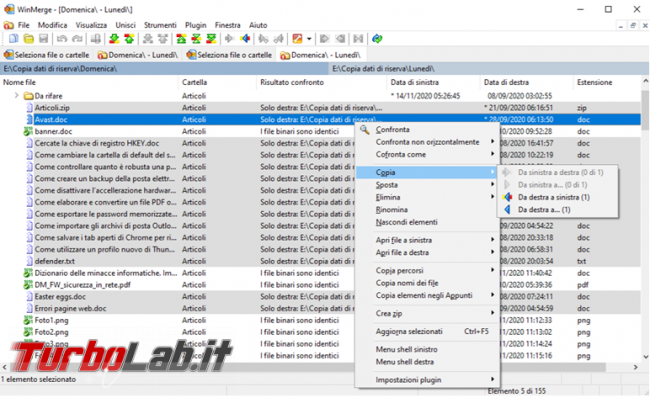The width and height of the screenshot is (650, 398).
Task: Sort by the Cartella column header
Action: pos(218,83)
